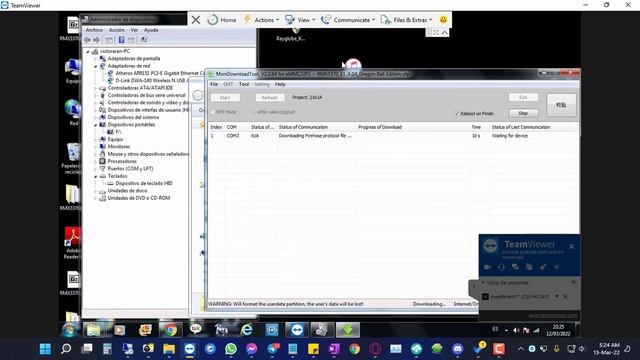Open Help menu in MsmDownloadTool
Image resolution: width=640 pixels, height=360 pixels.
pos(280,84)
